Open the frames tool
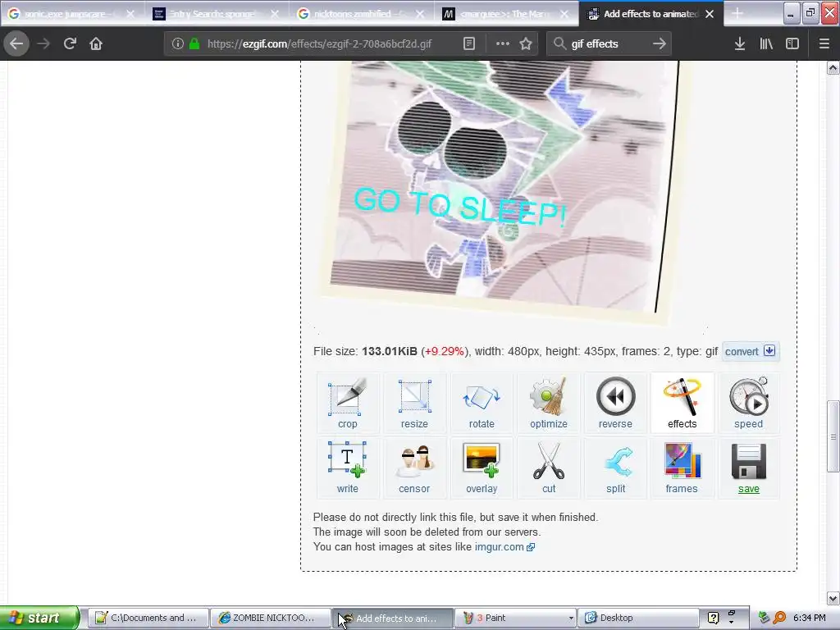Screen dimensions: 840x630 (682, 468)
